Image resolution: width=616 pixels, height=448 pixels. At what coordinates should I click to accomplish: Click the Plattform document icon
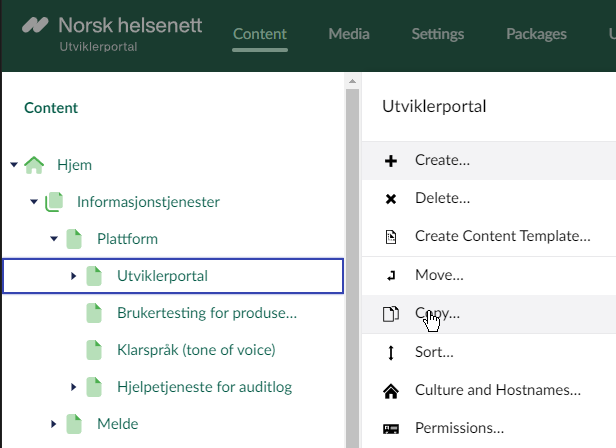pyautogui.click(x=74, y=239)
